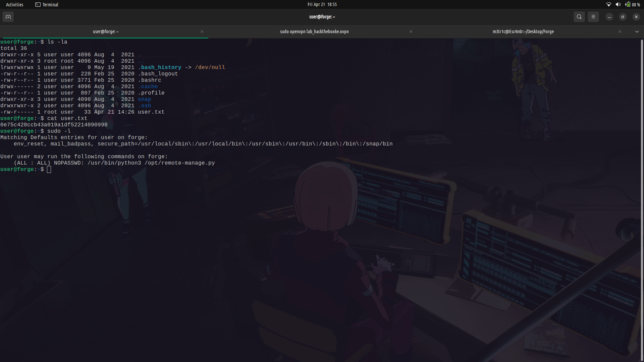Viewport: 644px width, 362px height.
Task: Click the clock showing Fri Apr 21
Action: coord(322,4)
